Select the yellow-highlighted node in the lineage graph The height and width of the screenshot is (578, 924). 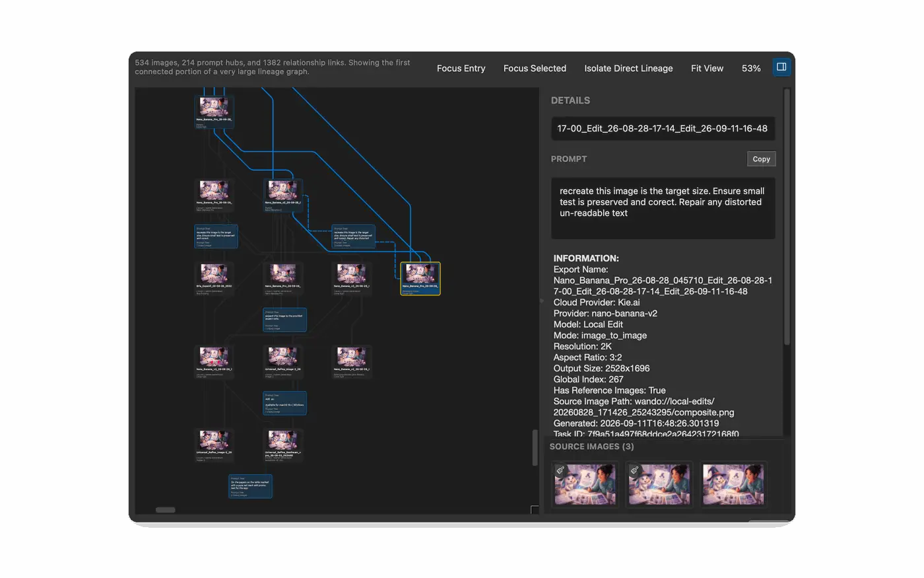[x=420, y=278]
